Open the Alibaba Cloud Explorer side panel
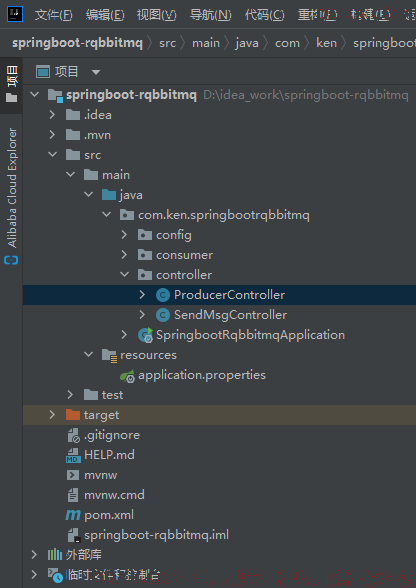The image size is (416, 588). click(x=12, y=196)
